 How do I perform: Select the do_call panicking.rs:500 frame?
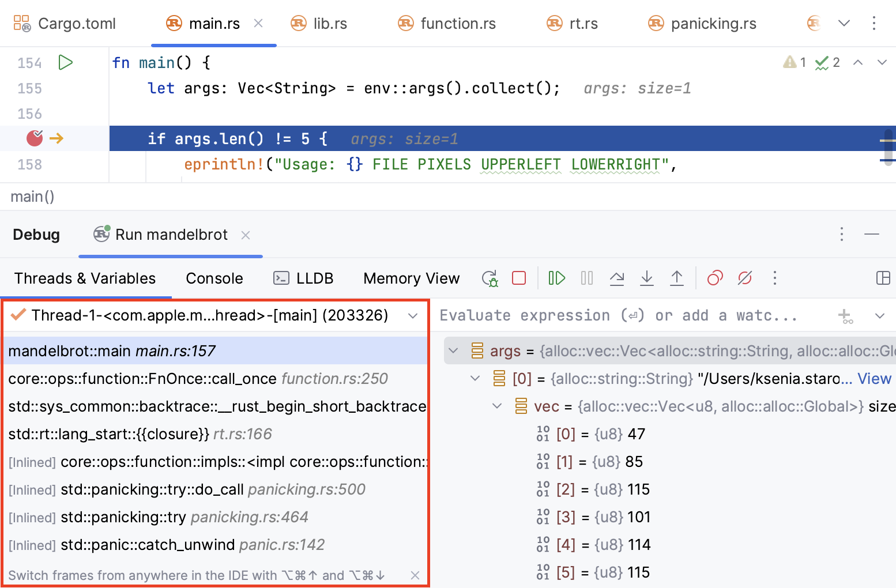215,489
